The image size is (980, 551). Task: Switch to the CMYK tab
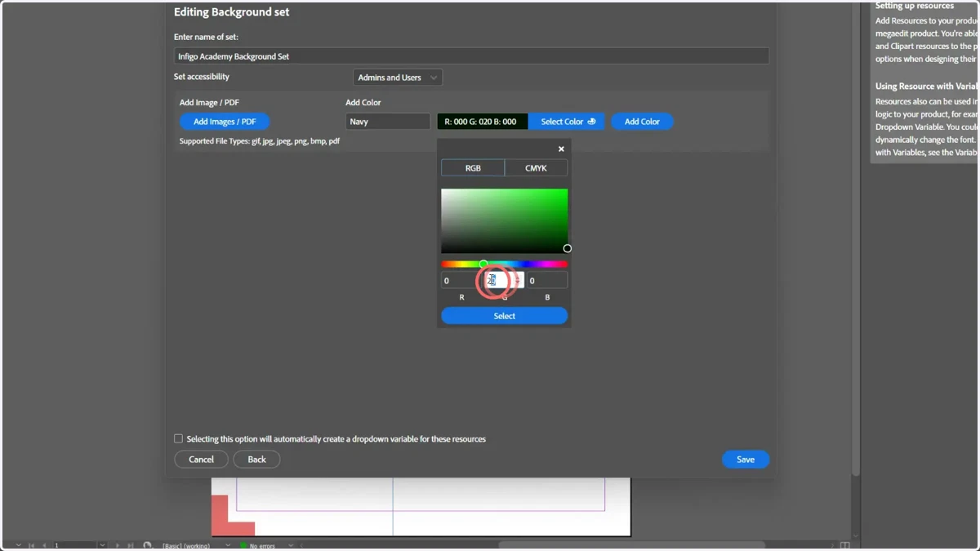(x=536, y=168)
